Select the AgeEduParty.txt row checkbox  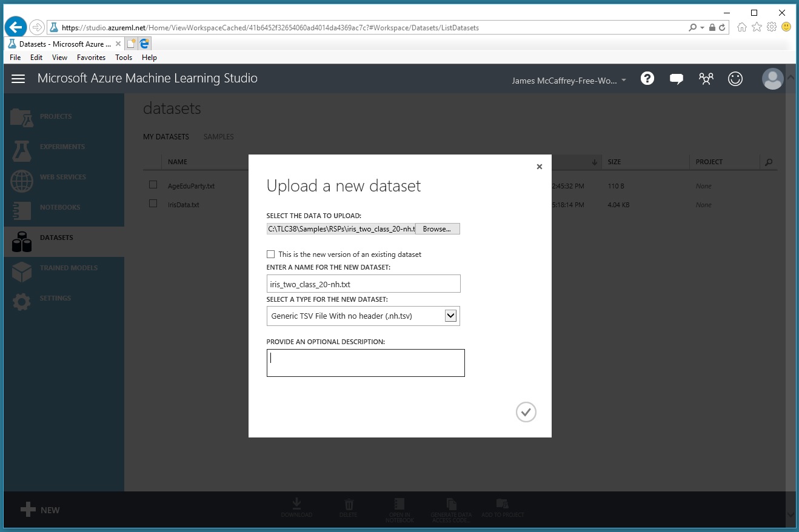tap(153, 185)
